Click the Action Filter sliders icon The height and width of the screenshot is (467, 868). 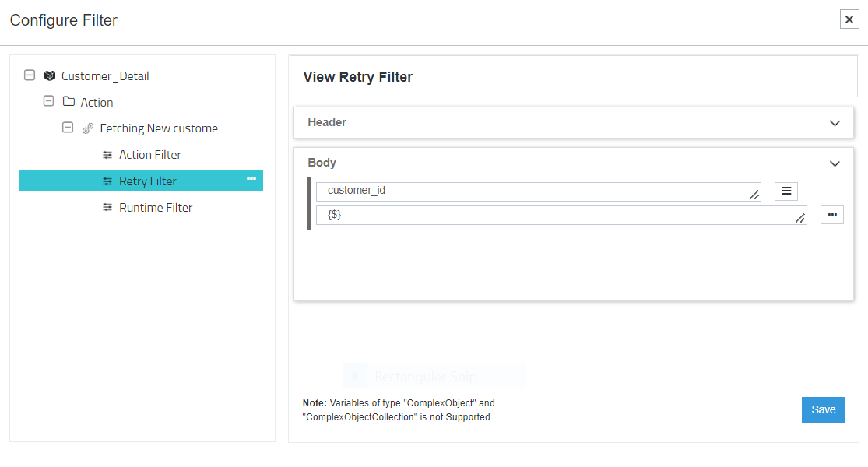[x=107, y=155]
